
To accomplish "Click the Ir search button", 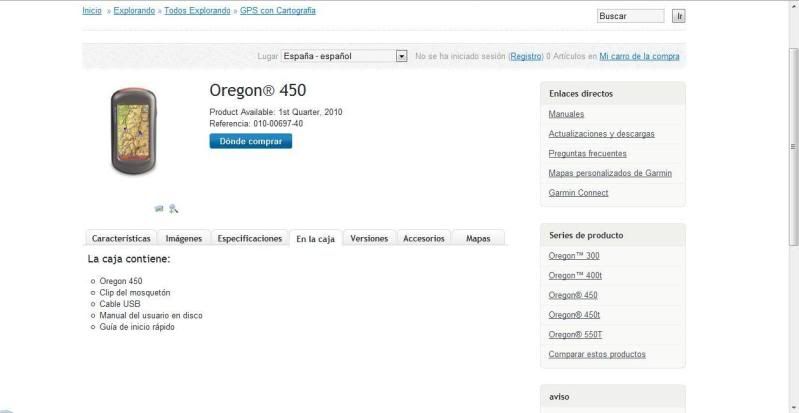I will point(679,16).
